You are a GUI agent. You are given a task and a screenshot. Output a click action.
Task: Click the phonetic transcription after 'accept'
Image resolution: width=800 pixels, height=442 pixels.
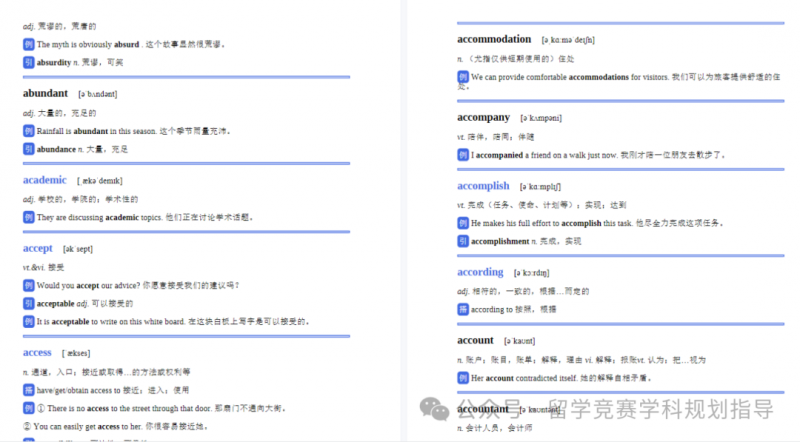78,249
